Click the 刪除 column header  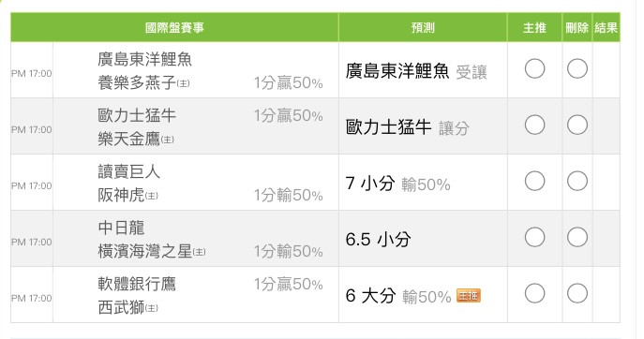click(x=577, y=27)
